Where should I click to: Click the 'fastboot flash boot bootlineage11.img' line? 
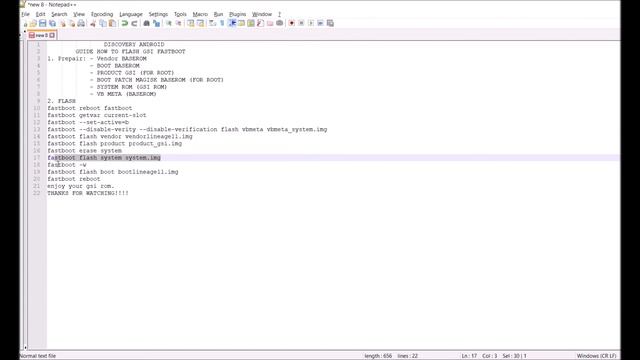[113, 172]
